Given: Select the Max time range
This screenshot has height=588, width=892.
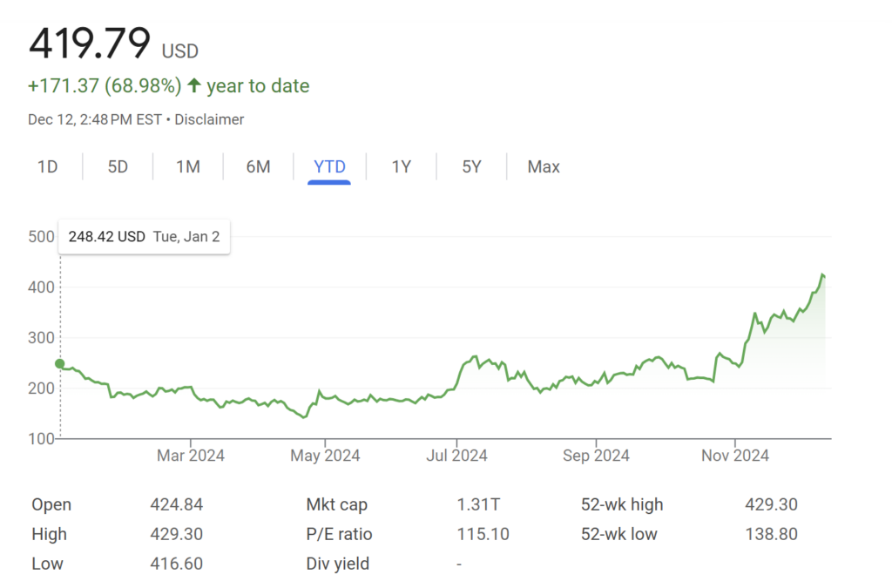Looking at the screenshot, I should point(544,166).
